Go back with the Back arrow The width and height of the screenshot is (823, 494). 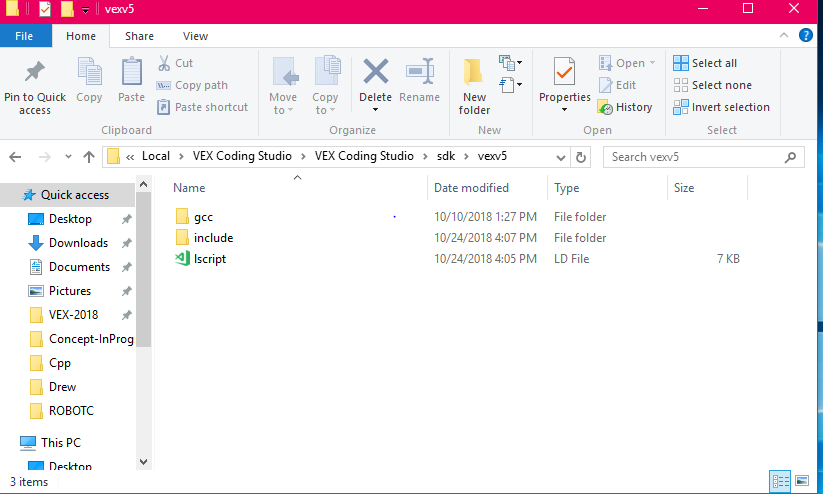15,157
